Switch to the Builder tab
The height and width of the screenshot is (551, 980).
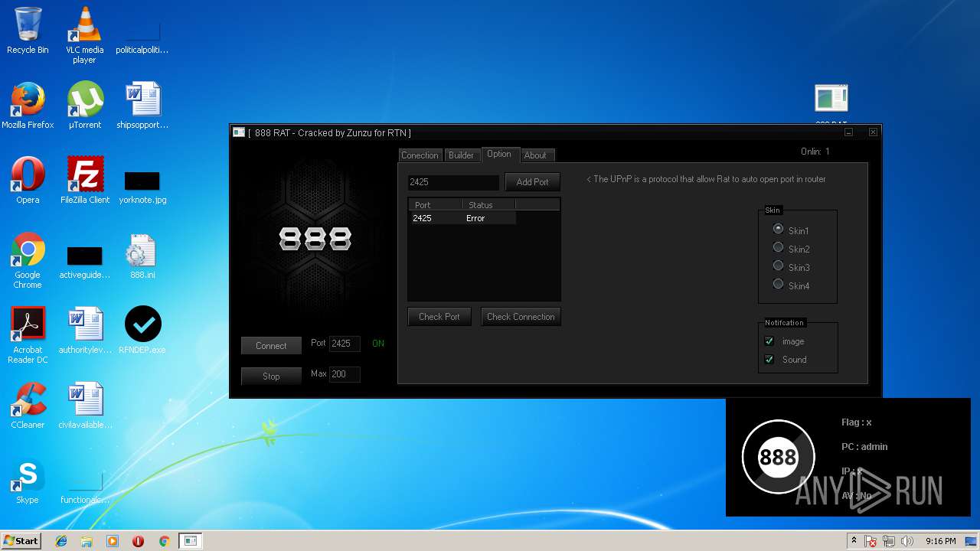pyautogui.click(x=461, y=155)
